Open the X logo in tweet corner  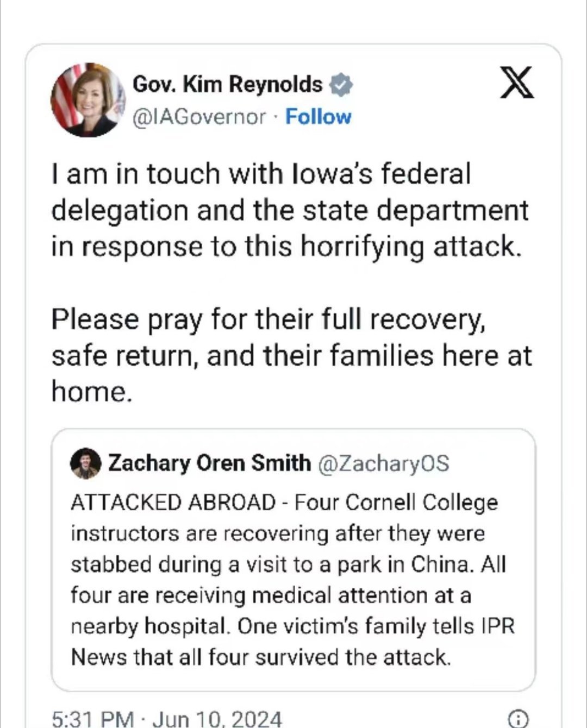point(517,83)
